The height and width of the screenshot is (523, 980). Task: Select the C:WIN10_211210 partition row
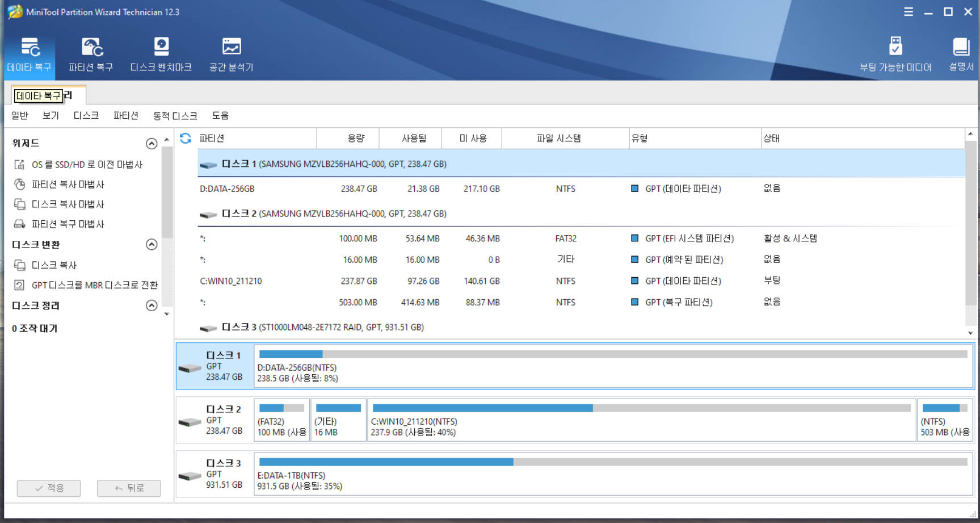pyautogui.click(x=581, y=281)
